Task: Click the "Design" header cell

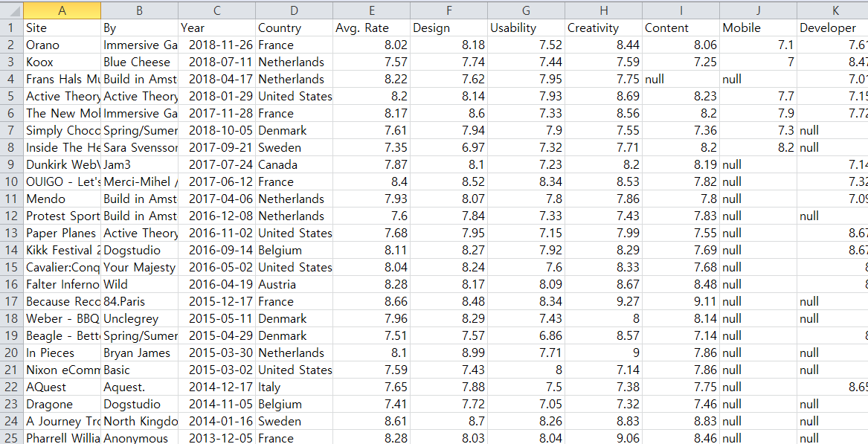Action: (449, 28)
